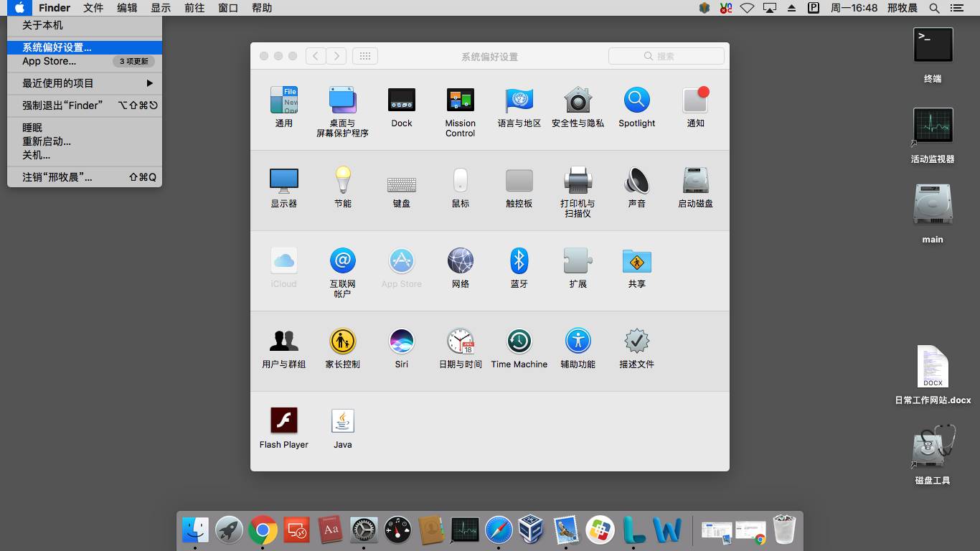
Task: Open Notification Center in the menu bar
Action: click(x=956, y=8)
